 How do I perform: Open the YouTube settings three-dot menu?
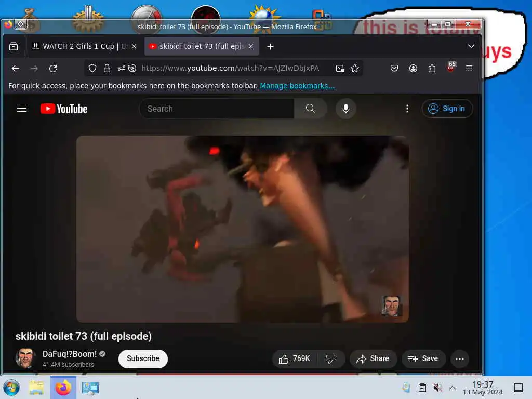point(407,109)
